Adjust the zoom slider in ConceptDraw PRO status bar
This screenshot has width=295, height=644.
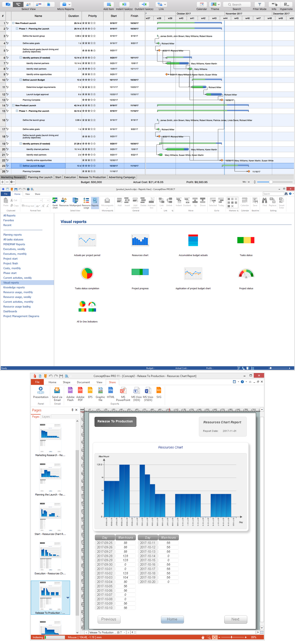231,637
